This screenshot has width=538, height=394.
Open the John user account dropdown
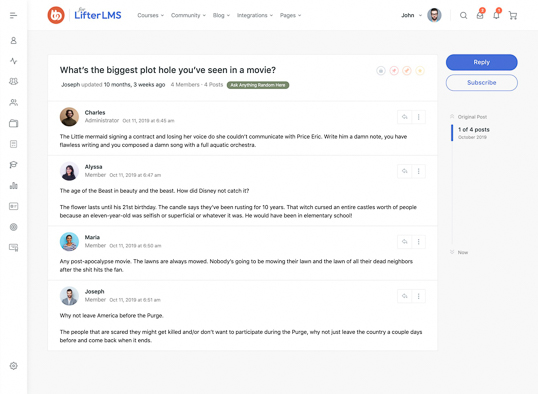point(411,15)
